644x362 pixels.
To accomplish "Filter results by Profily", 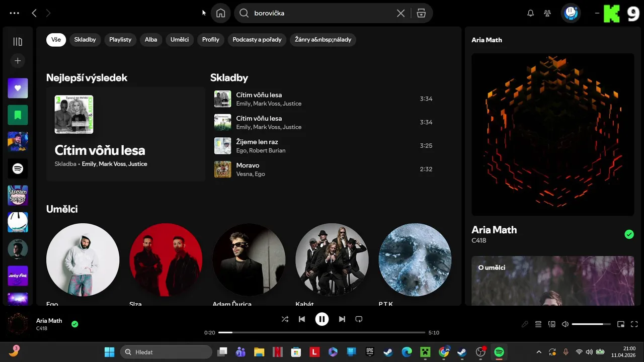I will pos(211,40).
